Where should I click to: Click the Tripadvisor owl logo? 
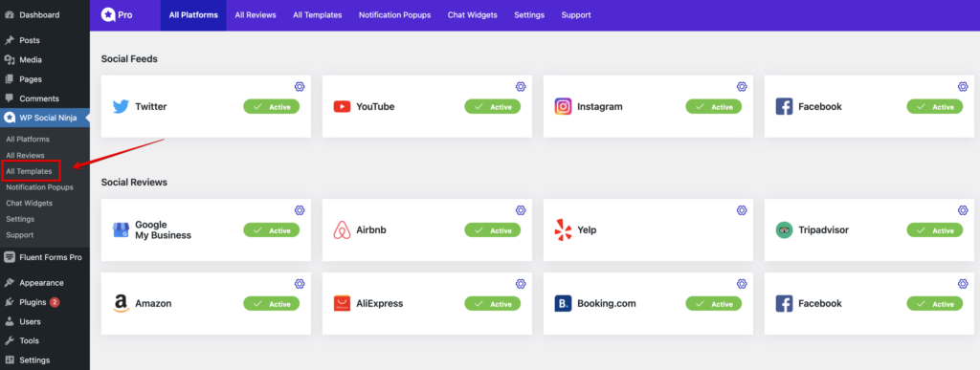click(x=785, y=230)
